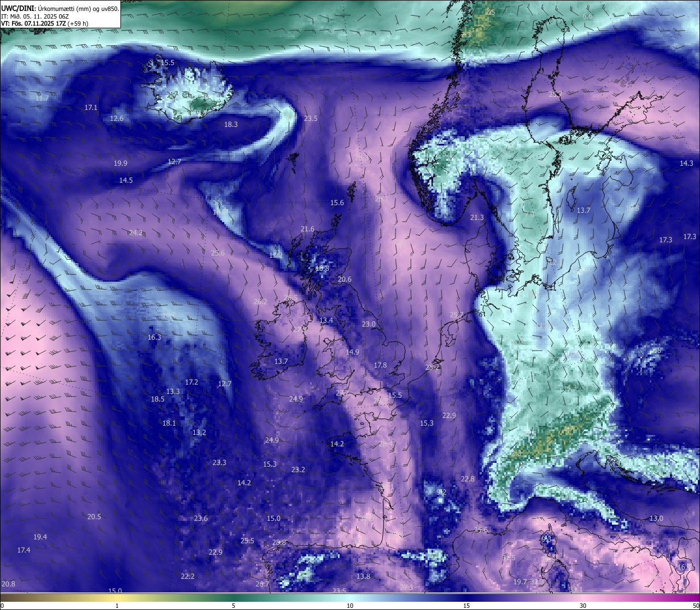
Task: Click the 23.0 value label
Action: [369, 324]
